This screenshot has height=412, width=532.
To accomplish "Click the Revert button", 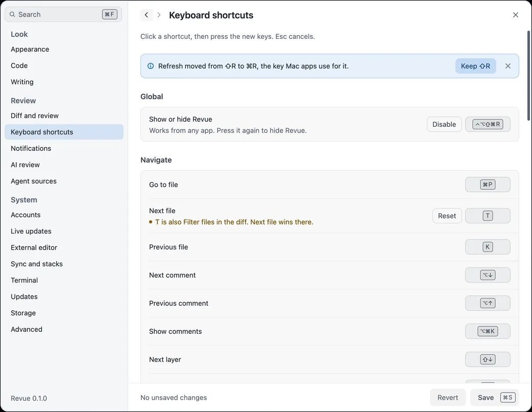I will 448,397.
